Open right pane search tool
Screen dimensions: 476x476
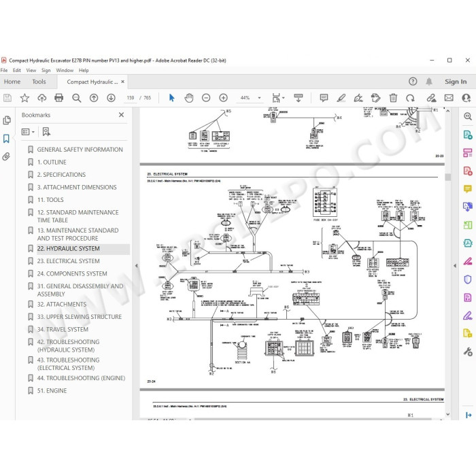pos(468,116)
